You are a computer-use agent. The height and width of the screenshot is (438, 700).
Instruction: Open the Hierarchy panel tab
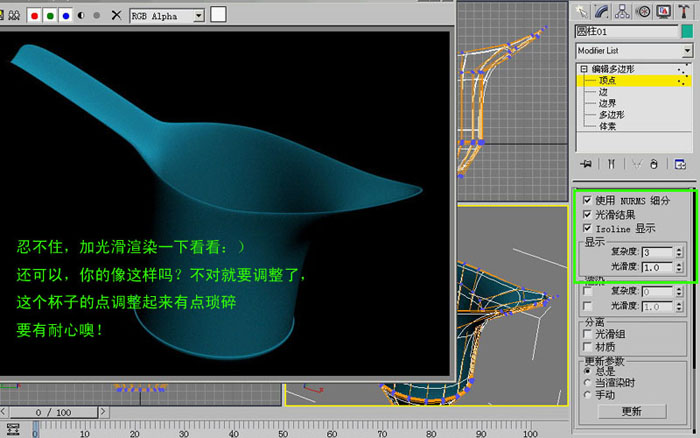(x=622, y=12)
